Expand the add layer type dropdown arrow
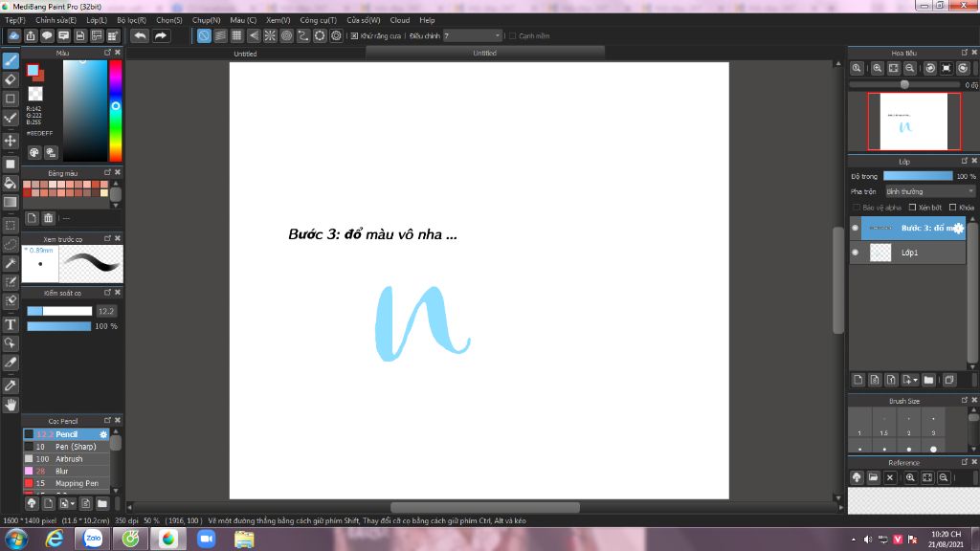This screenshot has height=551, width=980. pos(916,380)
